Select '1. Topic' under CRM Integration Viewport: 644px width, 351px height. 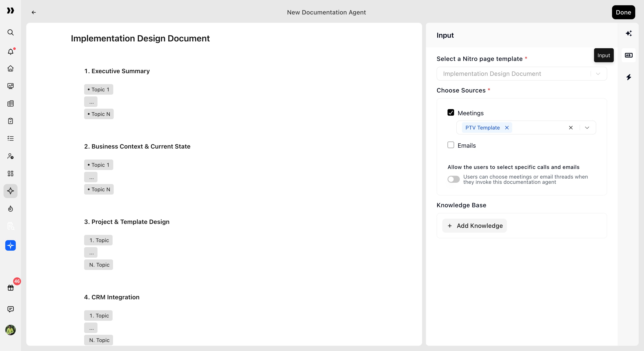click(x=98, y=316)
